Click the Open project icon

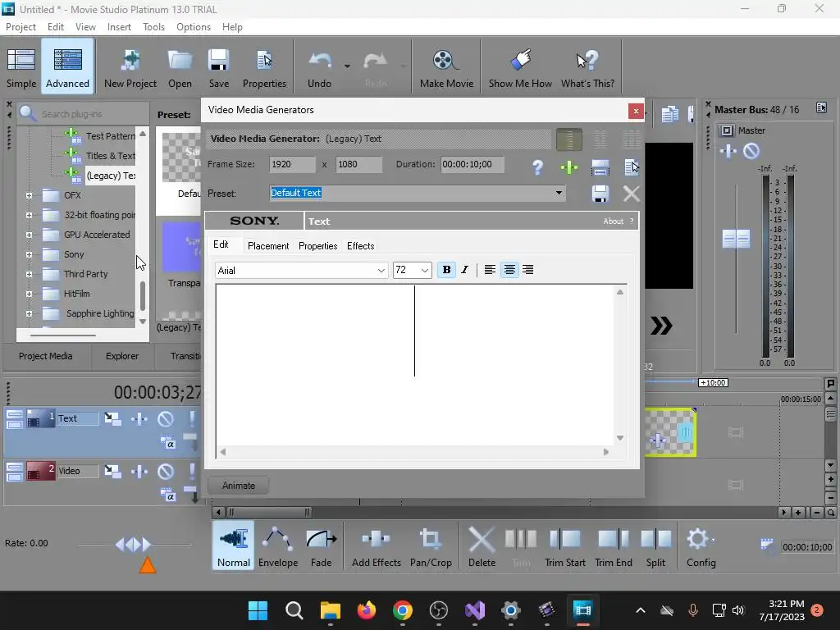[x=180, y=67]
